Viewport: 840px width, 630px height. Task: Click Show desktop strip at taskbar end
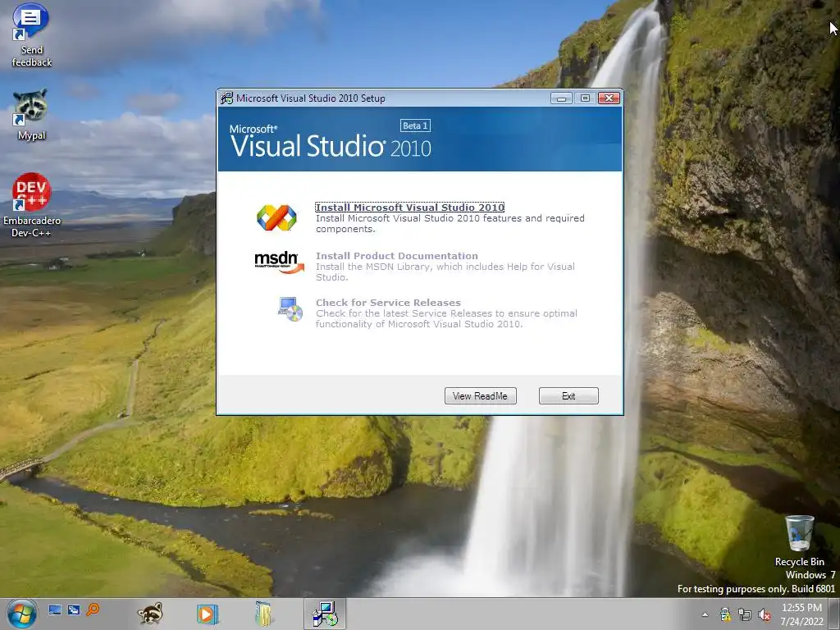click(x=833, y=614)
